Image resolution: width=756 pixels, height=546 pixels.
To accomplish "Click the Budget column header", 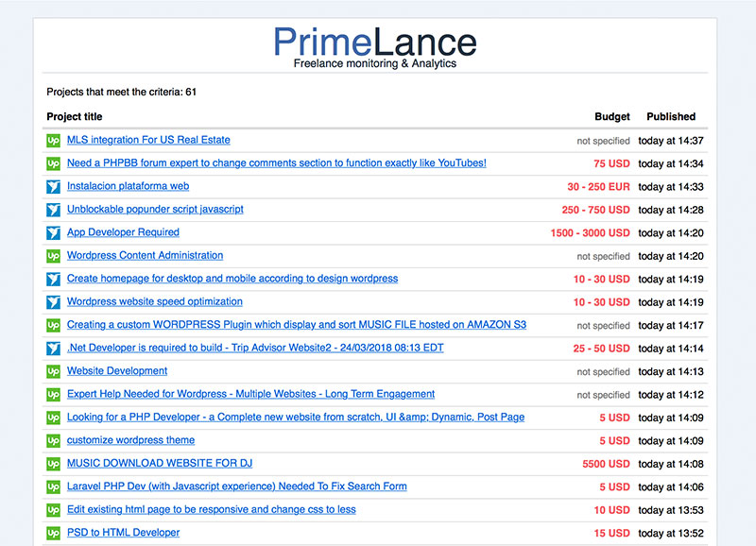I will coord(611,116).
